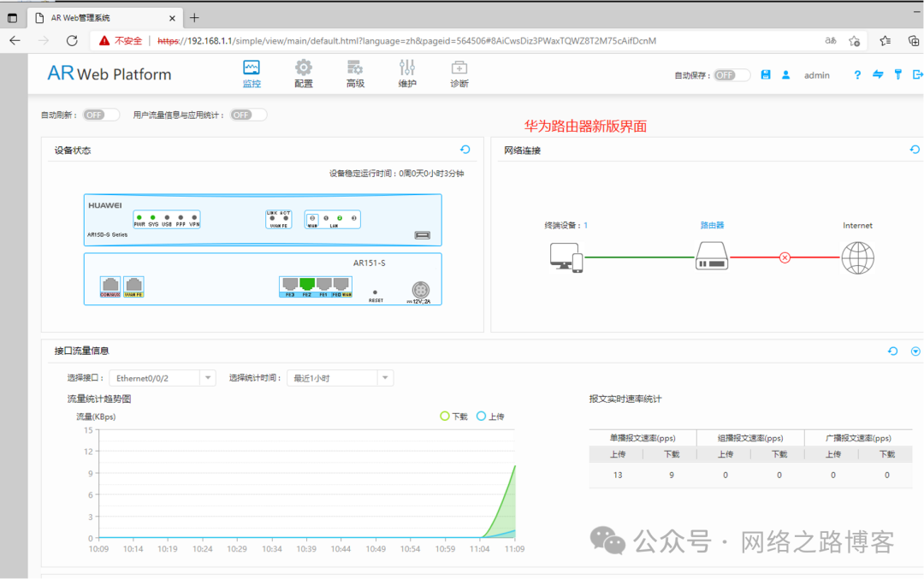Image resolution: width=924 pixels, height=579 pixels.
Task: Refresh the 接口流量信息 panel
Action: (x=893, y=351)
